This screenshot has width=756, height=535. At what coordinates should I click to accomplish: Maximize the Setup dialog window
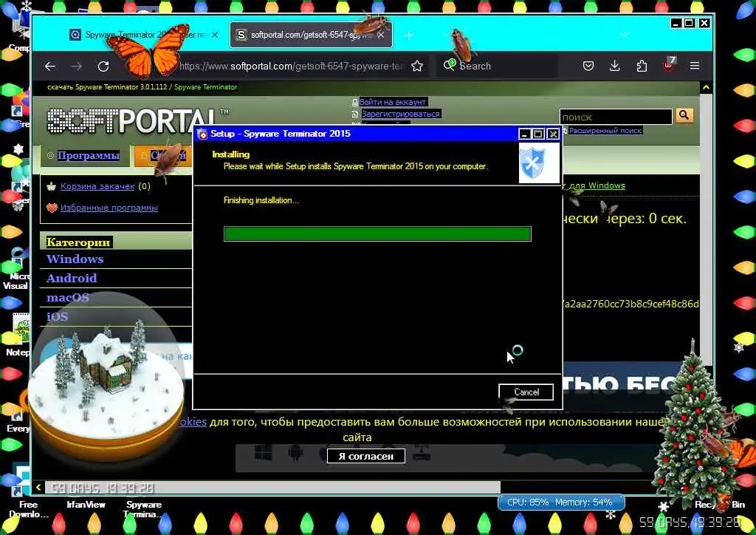(538, 134)
